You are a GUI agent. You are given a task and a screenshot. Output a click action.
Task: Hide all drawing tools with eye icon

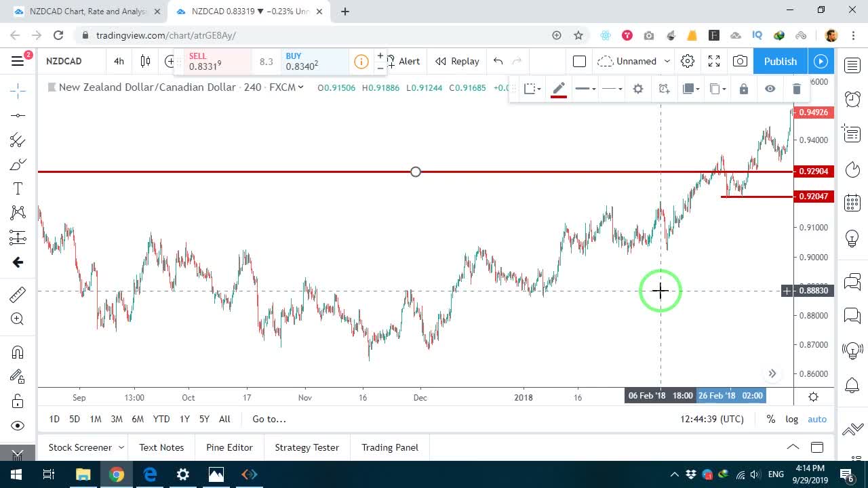[18, 426]
